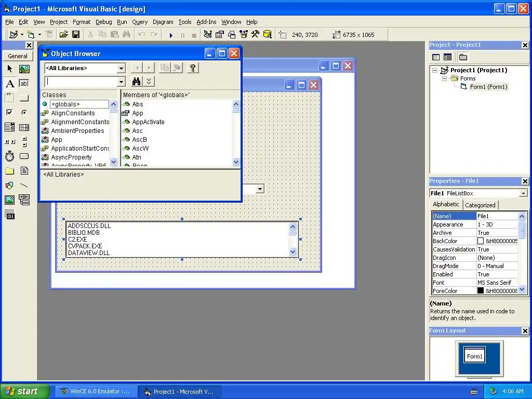Select AlignConstants in the Classes list
532x399 pixels.
(73, 113)
